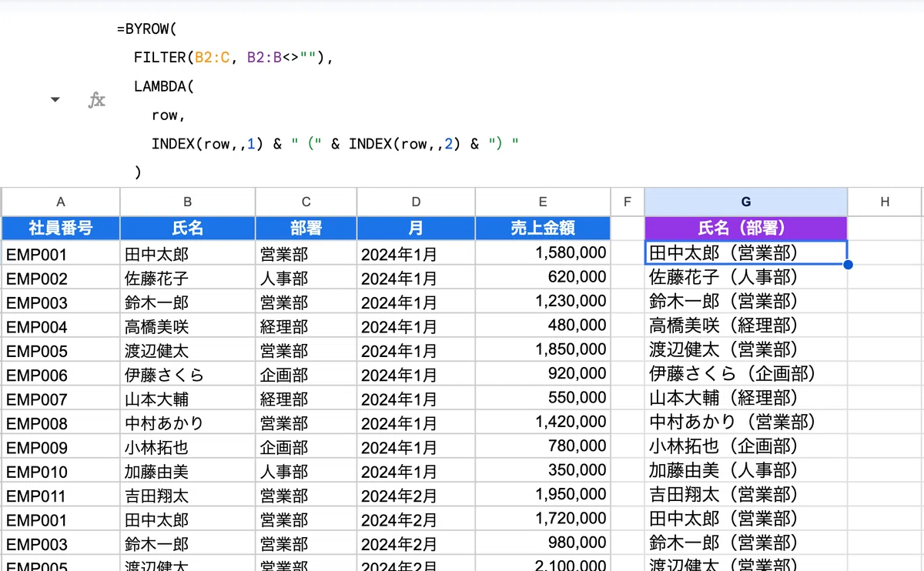The image size is (924, 571).
Task: Click 佐藤花子 in the name column B
Action: tap(187, 278)
